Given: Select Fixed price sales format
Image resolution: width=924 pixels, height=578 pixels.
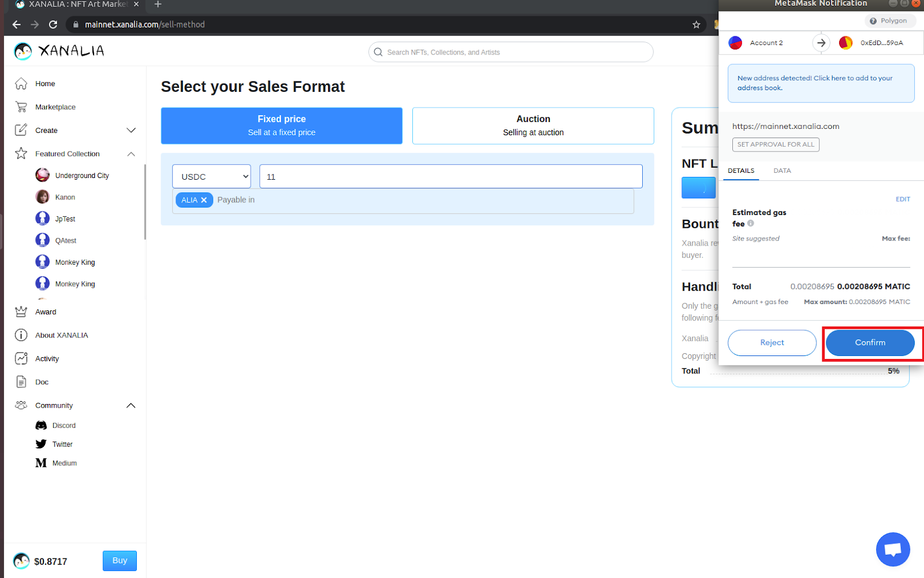Looking at the screenshot, I should [x=282, y=125].
